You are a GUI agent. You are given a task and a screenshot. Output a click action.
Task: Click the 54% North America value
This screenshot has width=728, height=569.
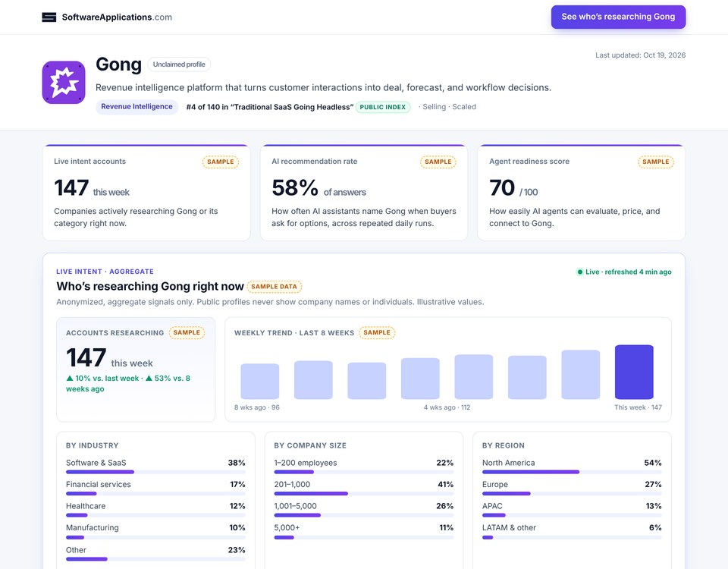tap(653, 463)
